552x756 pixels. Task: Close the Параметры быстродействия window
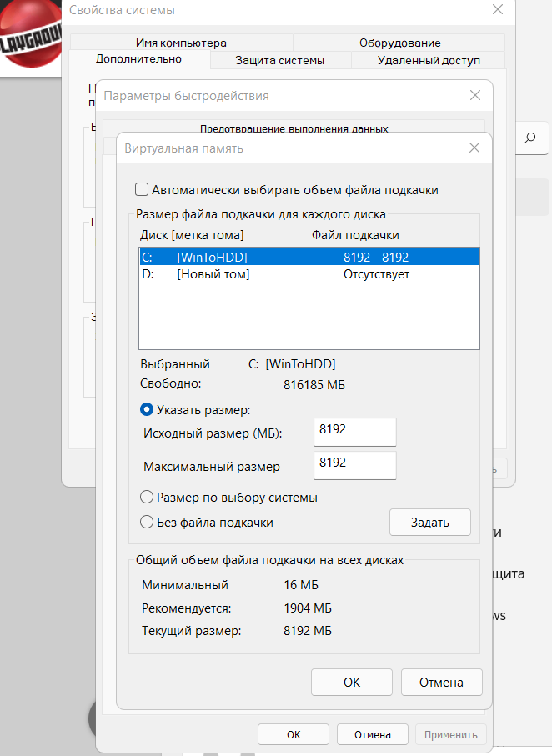475,95
